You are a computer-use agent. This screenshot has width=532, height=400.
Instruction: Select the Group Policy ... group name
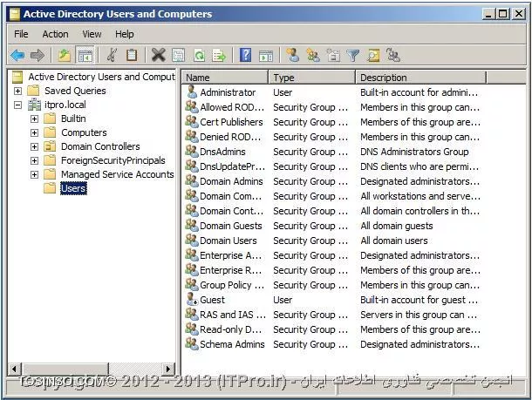[x=232, y=285]
